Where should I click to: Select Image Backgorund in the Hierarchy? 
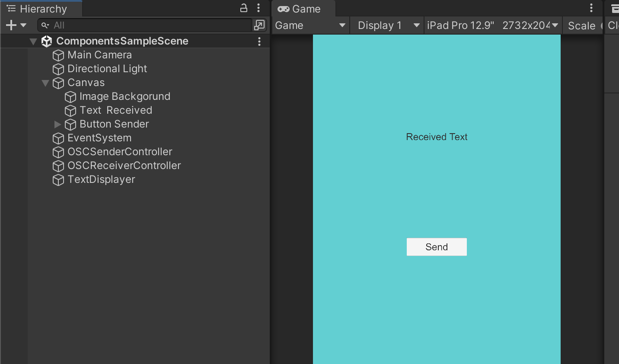pyautogui.click(x=125, y=96)
